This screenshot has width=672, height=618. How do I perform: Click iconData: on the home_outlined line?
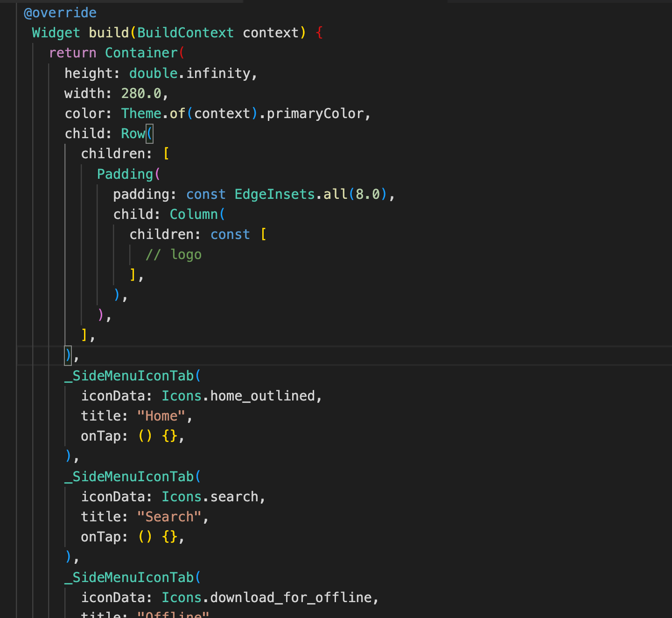[x=117, y=396]
